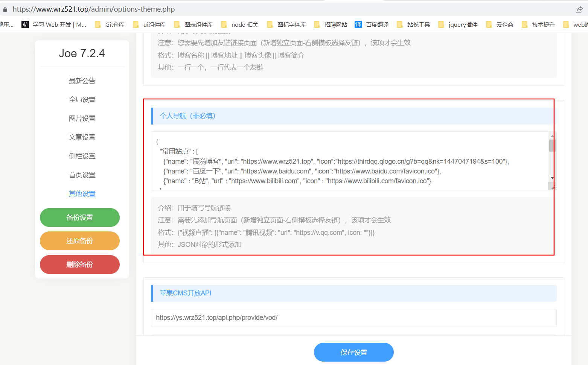The image size is (588, 365).
Task: Click the 格式 line with 腾讯视频 example
Action: click(266, 233)
